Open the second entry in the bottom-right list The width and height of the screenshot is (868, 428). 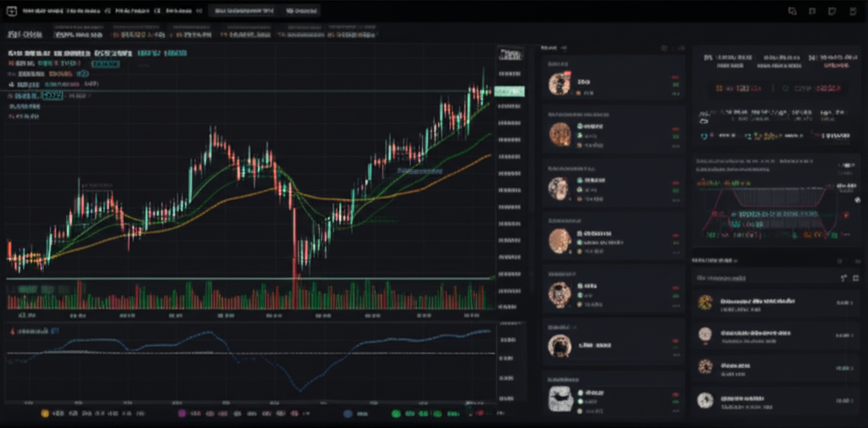776,336
